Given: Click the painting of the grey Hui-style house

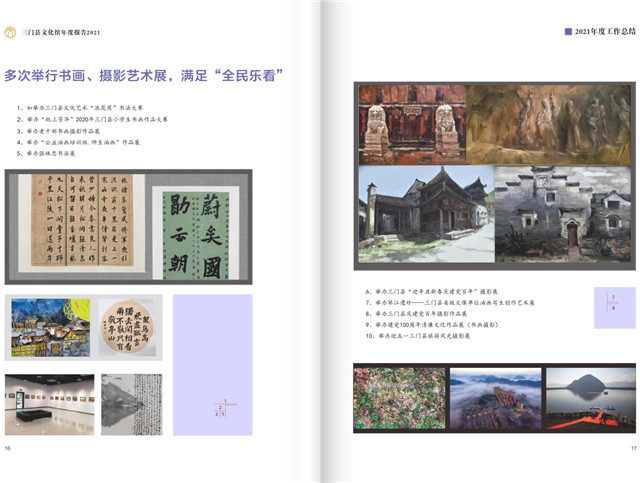Looking at the screenshot, I should click(563, 214).
